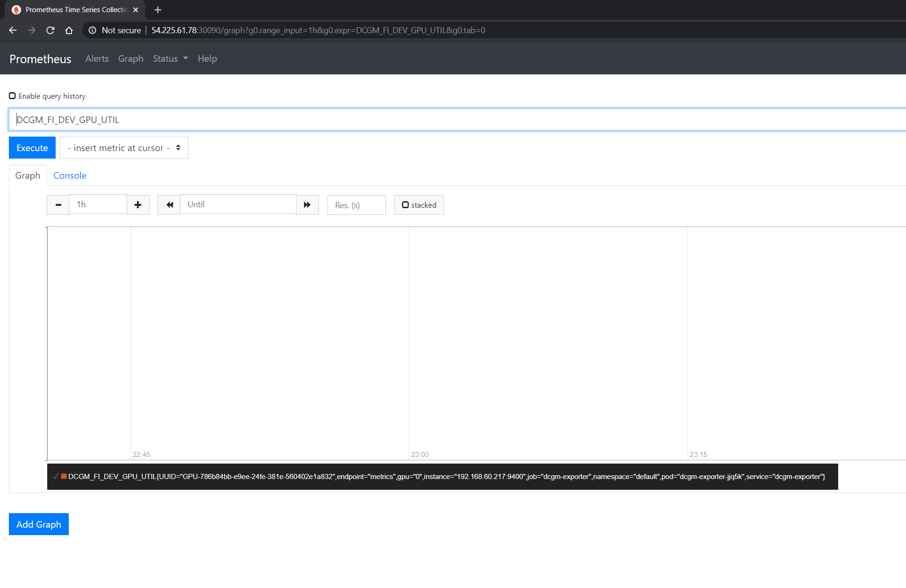Click the red legend color swatch

pyautogui.click(x=64, y=476)
